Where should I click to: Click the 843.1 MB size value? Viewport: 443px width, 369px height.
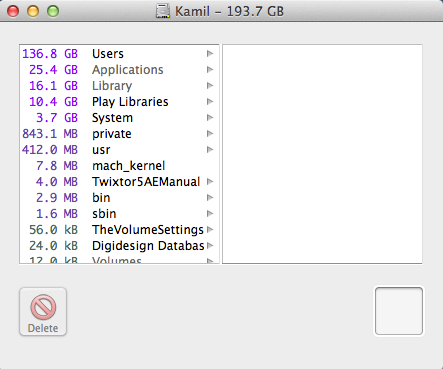pos(50,134)
